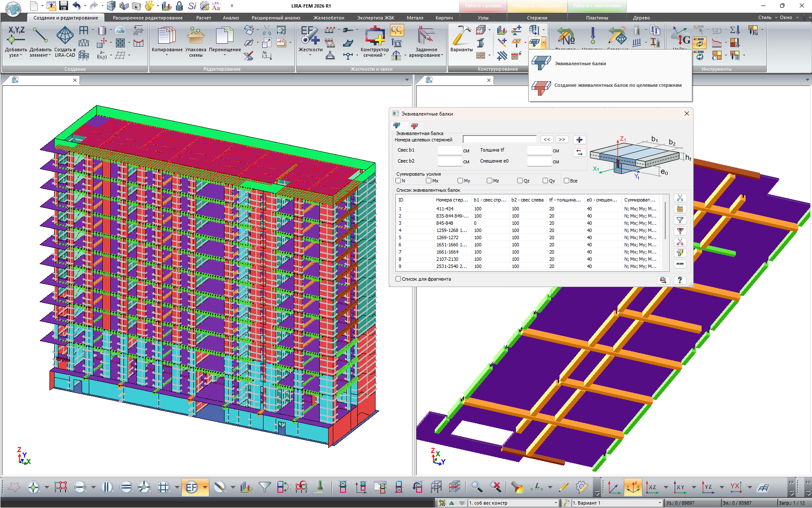Open the Вариант 1 dropdown

coord(660,503)
